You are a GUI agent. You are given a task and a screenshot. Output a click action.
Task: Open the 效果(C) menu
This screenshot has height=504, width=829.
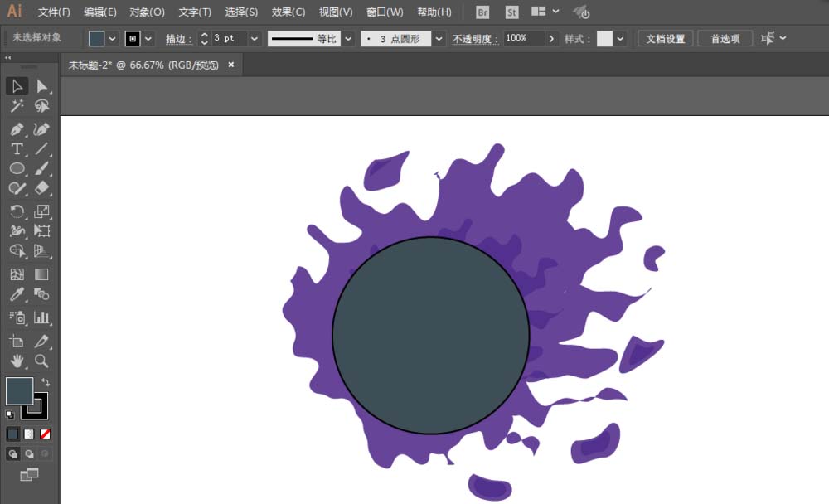pyautogui.click(x=288, y=12)
